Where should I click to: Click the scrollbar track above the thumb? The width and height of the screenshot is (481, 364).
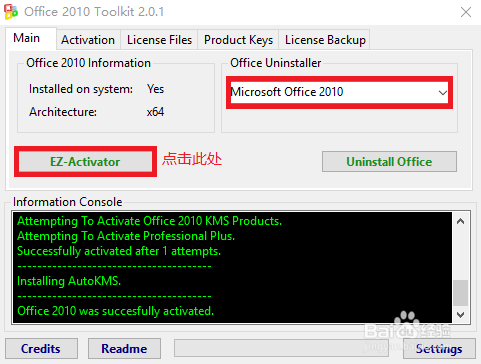pyautogui.click(x=461, y=255)
